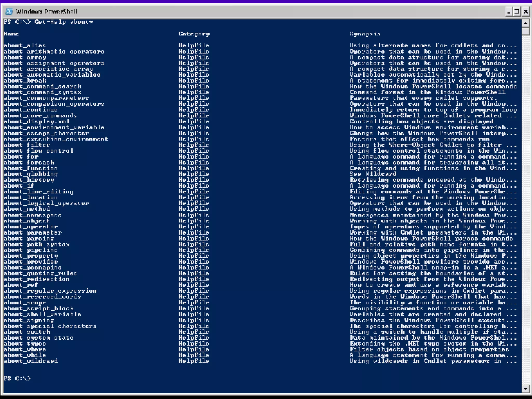This screenshot has height=399, width=532.
Task: Click the about_execution_environment entry
Action: (56, 139)
